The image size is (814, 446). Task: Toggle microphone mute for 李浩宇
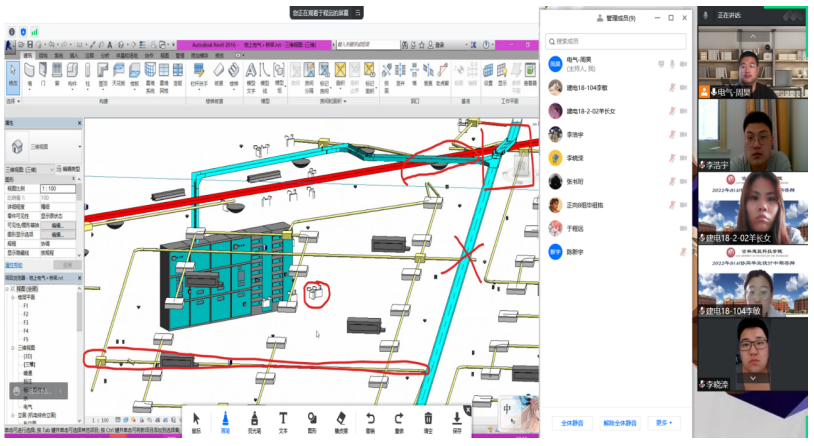[x=672, y=133]
